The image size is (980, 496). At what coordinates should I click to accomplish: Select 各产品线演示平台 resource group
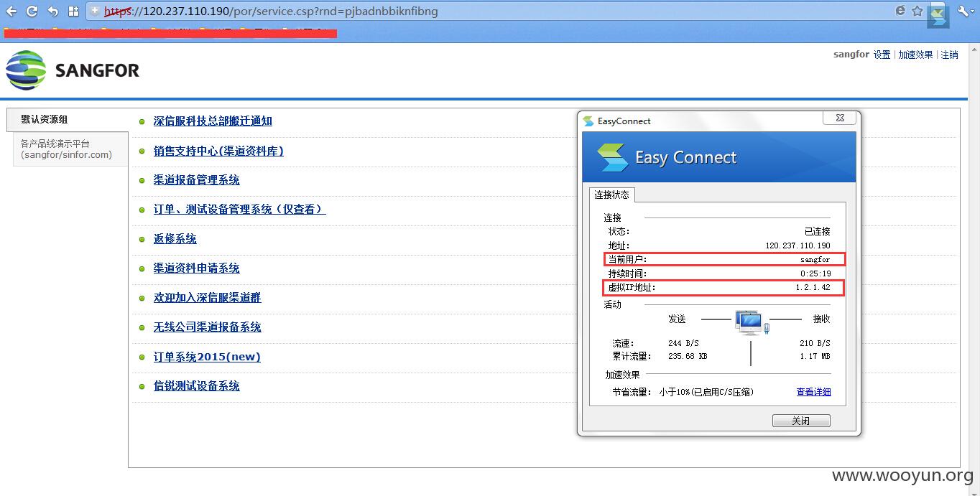[x=70, y=149]
